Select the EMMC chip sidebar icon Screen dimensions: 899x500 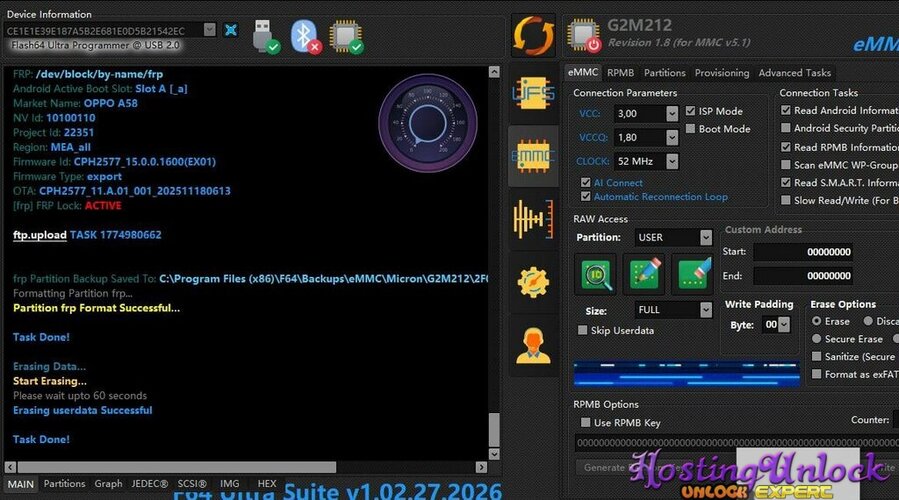point(533,157)
